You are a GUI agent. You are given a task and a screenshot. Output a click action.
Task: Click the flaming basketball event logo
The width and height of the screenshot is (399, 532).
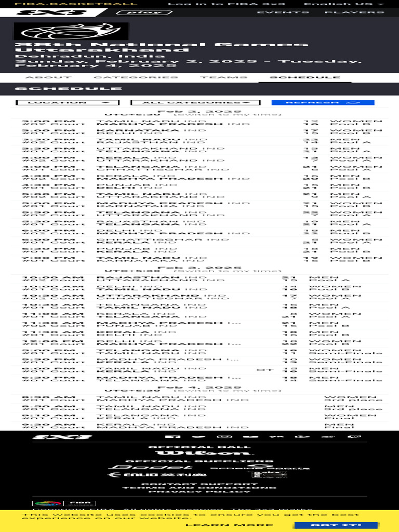click(x=71, y=31)
